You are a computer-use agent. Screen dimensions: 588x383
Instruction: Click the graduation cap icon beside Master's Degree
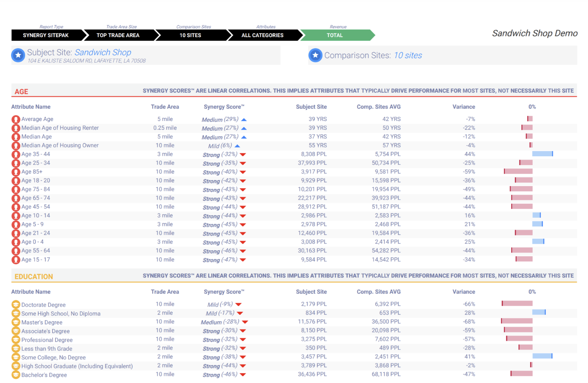16,322
